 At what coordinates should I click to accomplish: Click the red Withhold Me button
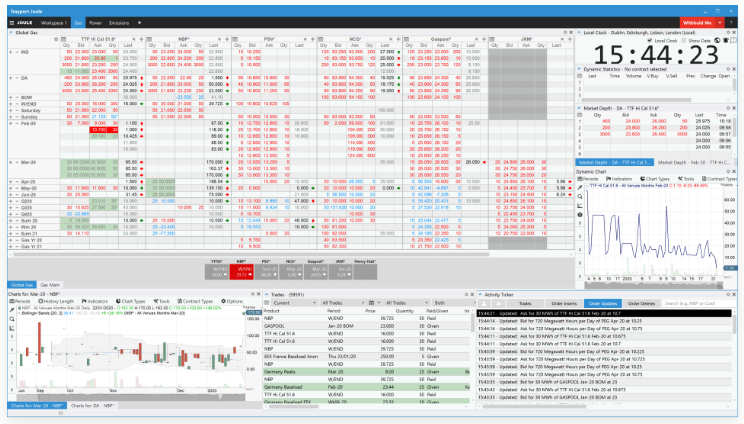pos(696,20)
